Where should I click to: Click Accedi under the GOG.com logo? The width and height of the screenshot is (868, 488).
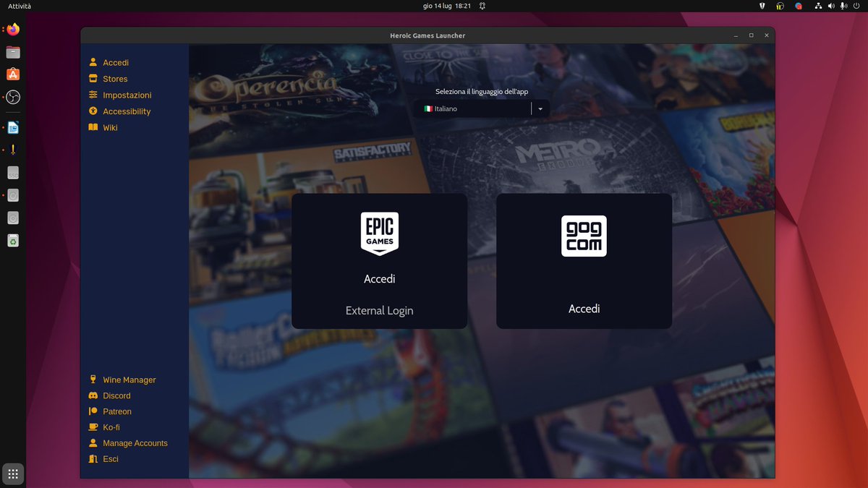(x=584, y=309)
